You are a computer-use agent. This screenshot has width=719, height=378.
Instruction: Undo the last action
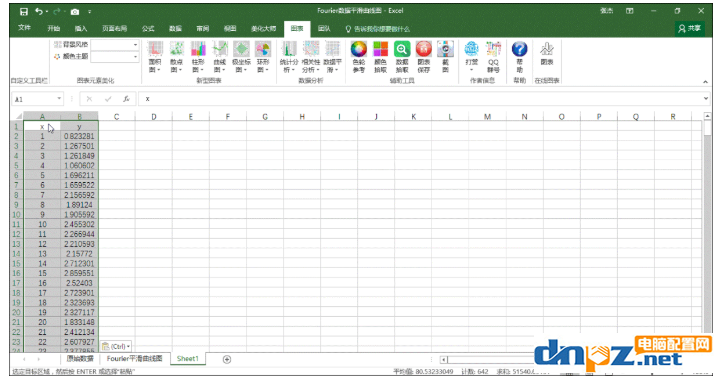(x=39, y=11)
